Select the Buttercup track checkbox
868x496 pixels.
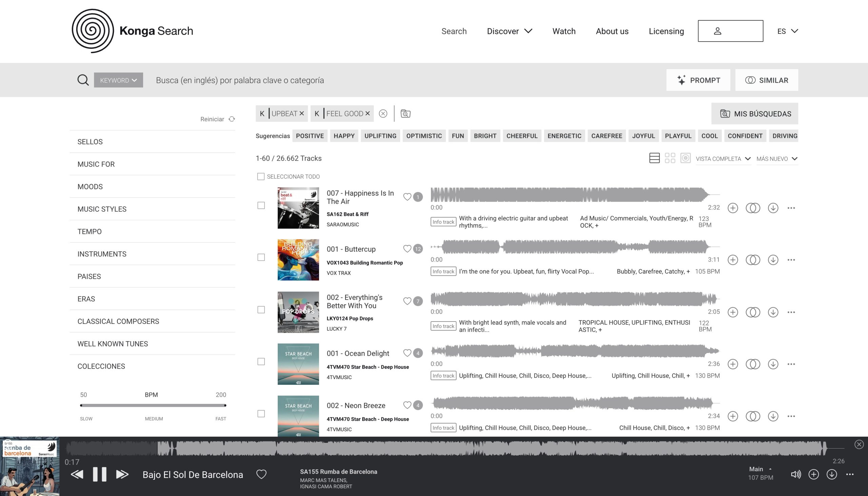tap(261, 257)
